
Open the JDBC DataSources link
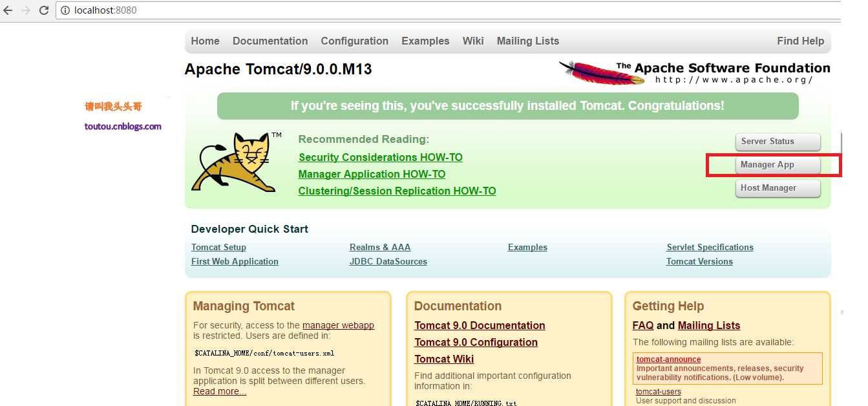tap(388, 261)
